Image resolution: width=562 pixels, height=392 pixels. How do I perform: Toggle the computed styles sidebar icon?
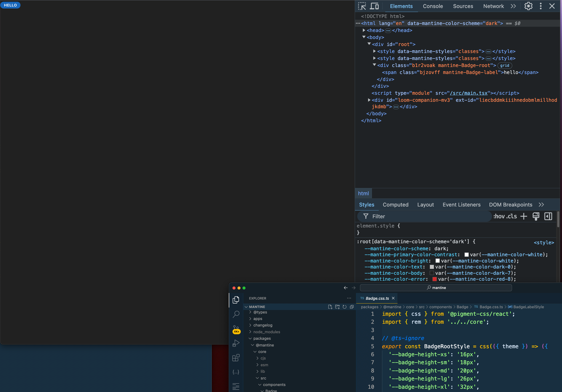coord(548,216)
